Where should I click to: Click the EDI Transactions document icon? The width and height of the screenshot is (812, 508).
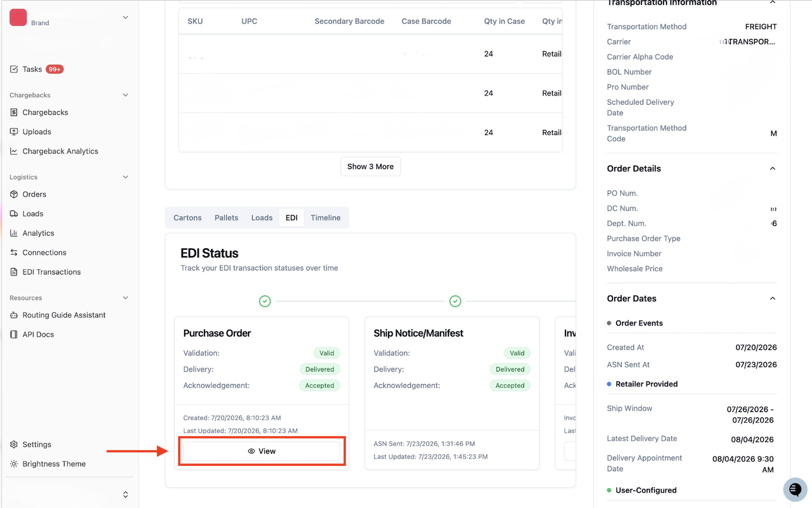pos(14,272)
